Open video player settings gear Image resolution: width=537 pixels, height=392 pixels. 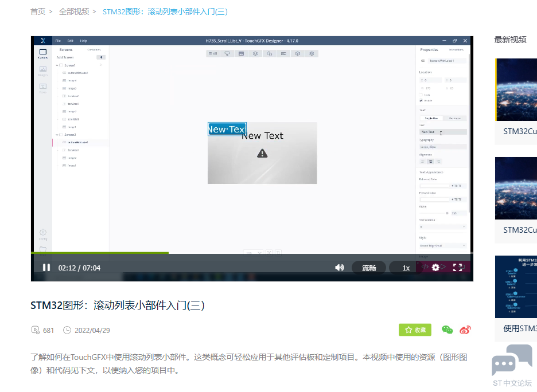click(435, 268)
